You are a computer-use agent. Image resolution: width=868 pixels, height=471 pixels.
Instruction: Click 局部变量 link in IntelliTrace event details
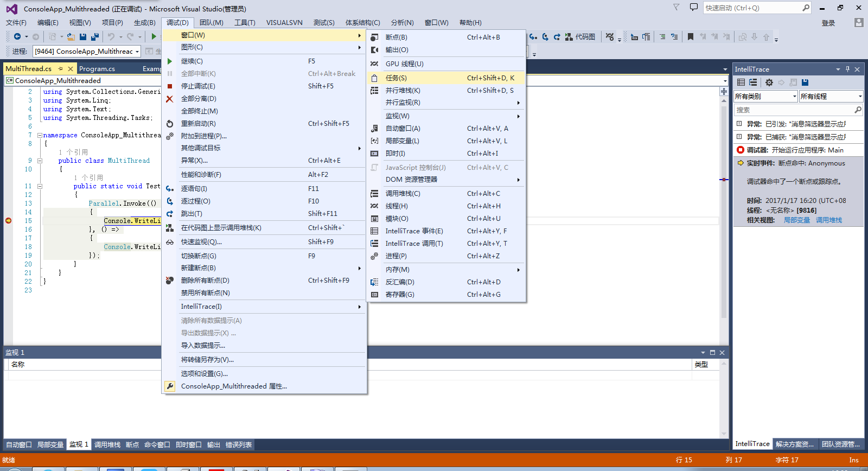[x=796, y=220]
